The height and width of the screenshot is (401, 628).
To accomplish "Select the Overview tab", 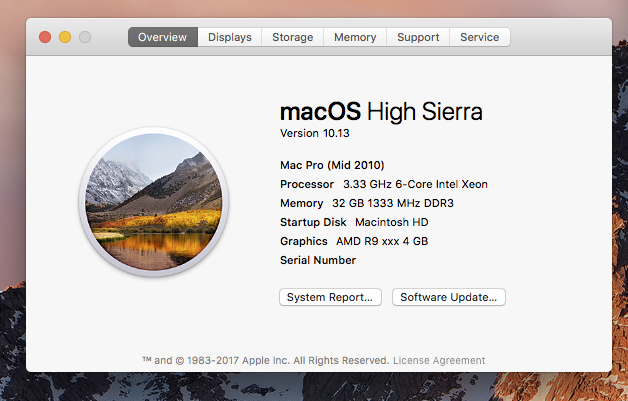I will pos(163,37).
